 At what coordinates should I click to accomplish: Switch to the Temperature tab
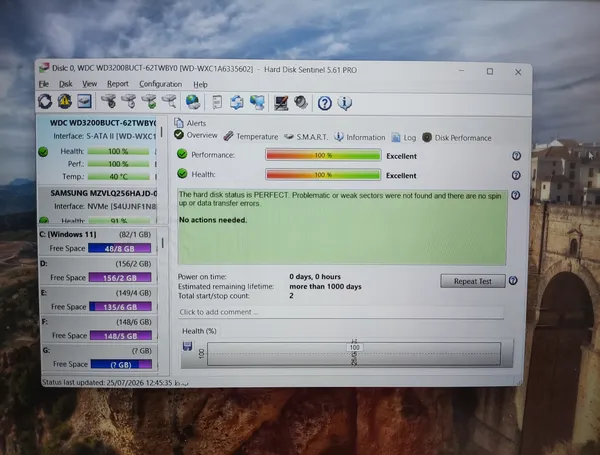(251, 136)
